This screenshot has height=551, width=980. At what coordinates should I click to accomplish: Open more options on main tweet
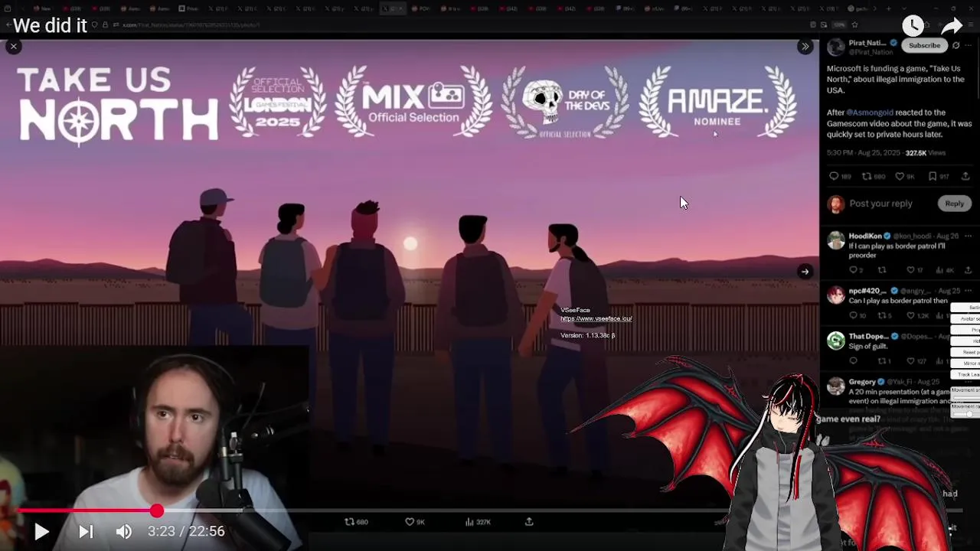pyautogui.click(x=968, y=45)
